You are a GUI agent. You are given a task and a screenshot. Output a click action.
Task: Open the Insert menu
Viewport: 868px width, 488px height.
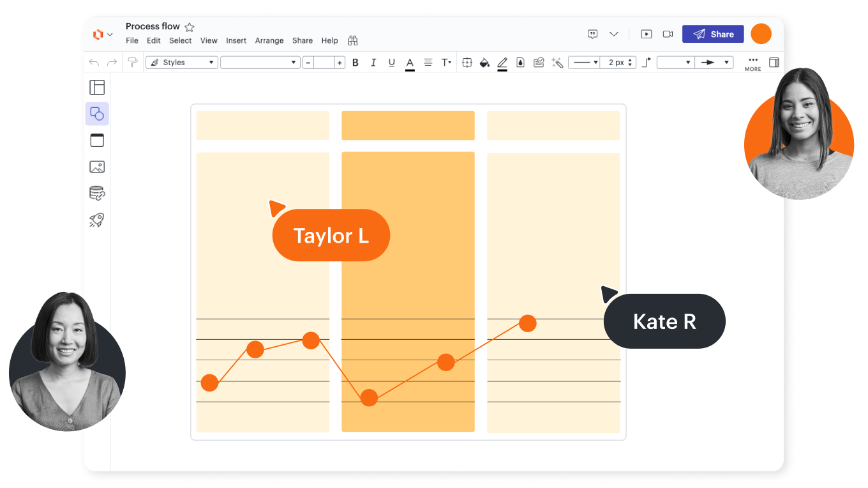pos(236,41)
